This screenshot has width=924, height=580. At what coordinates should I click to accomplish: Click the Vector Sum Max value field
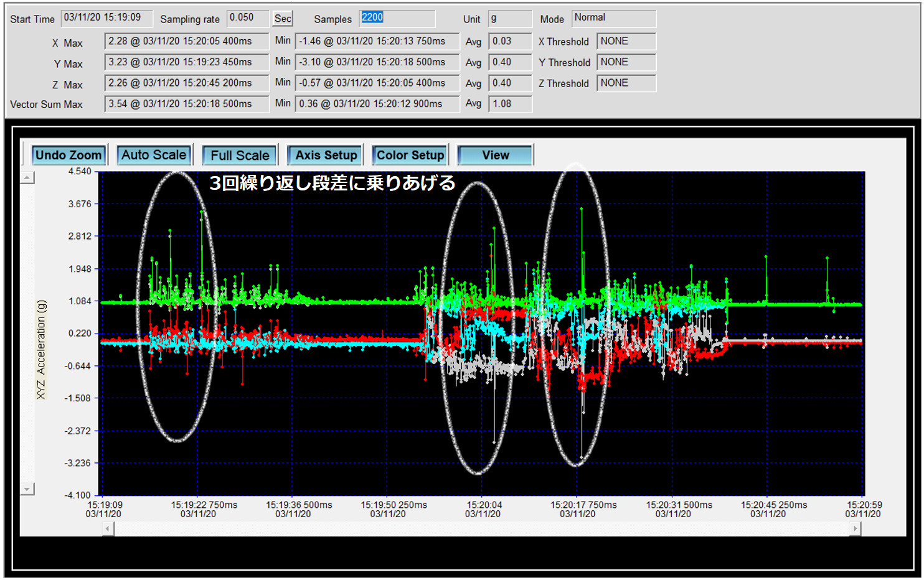[x=187, y=104]
